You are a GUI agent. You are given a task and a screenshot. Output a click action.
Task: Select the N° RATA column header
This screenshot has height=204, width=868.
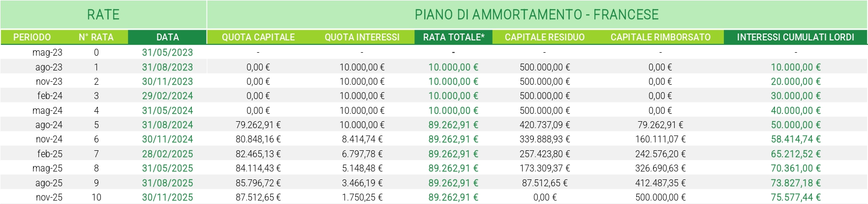click(x=96, y=37)
